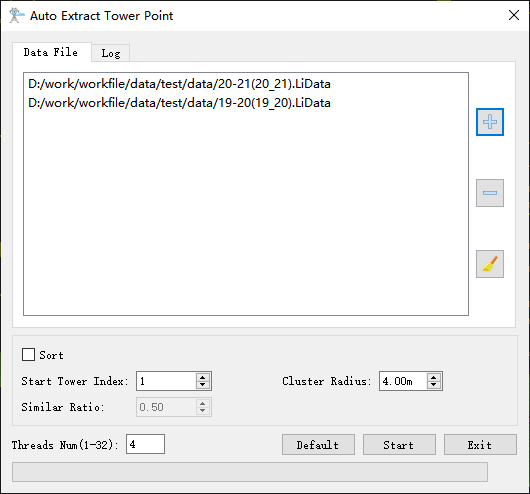Increase Start Tower Index with up arrow
The image size is (530, 494).
[x=202, y=377]
